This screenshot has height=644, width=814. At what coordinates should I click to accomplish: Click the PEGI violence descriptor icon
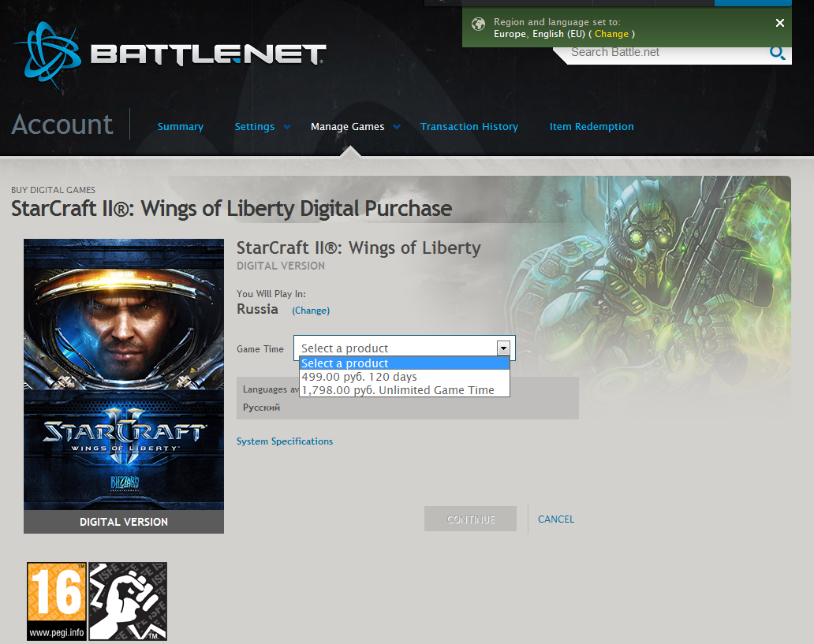(128, 601)
